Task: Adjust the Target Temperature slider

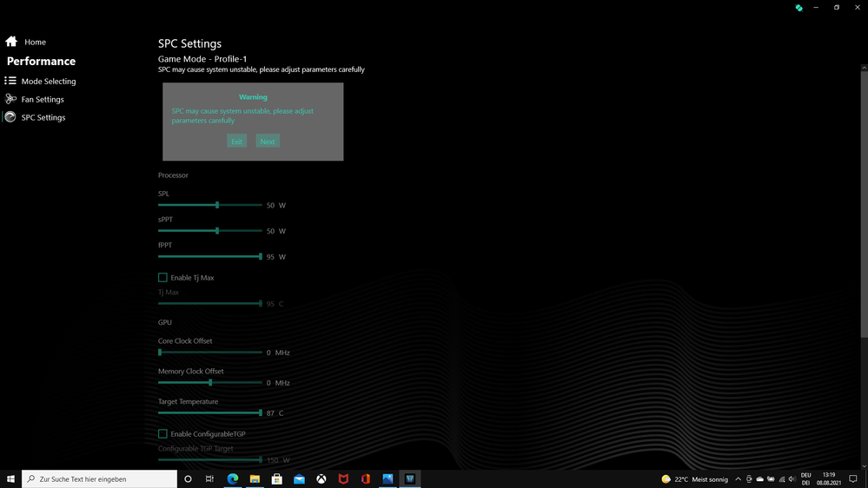Action: click(209, 412)
